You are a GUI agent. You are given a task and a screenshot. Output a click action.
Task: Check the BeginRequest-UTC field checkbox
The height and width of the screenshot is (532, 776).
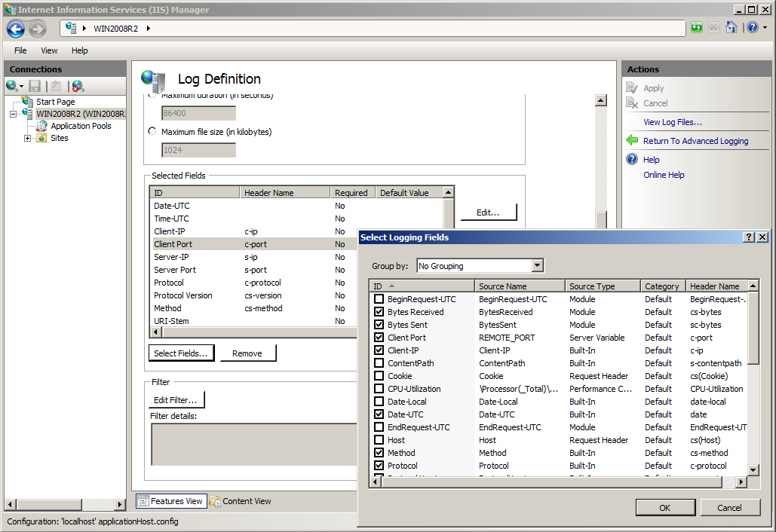tap(379, 299)
